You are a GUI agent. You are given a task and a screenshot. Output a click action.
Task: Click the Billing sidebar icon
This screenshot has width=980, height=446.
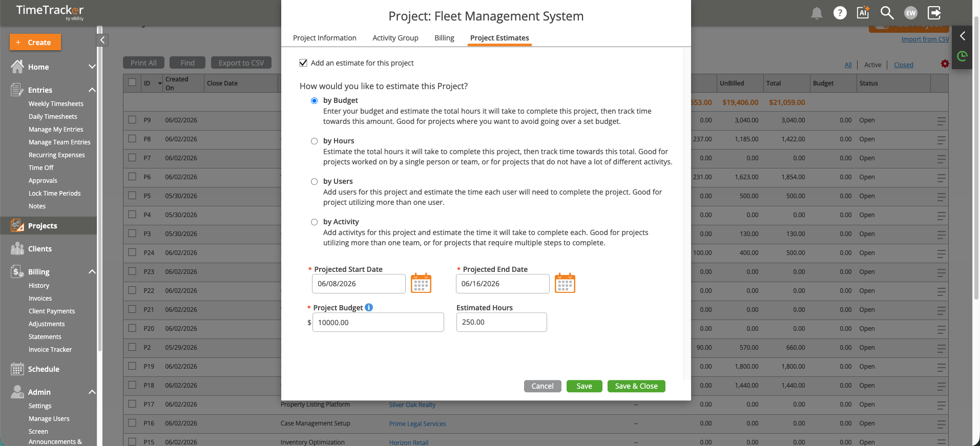[17, 271]
